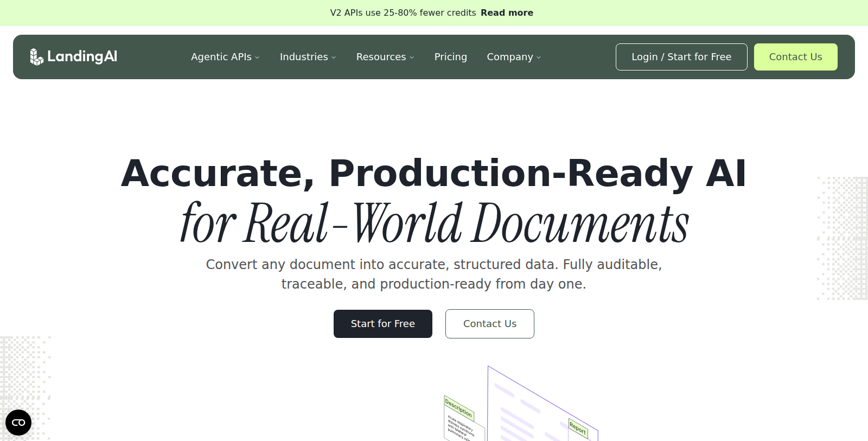Click the "for Real-World Documents" heading
Image resolution: width=868 pixels, height=441 pixels.
click(434, 222)
